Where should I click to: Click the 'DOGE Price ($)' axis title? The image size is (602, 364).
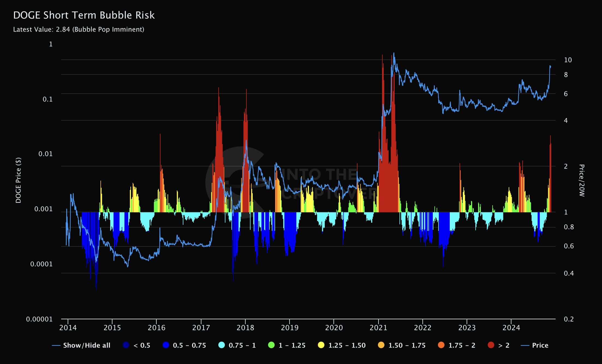pyautogui.click(x=18, y=180)
